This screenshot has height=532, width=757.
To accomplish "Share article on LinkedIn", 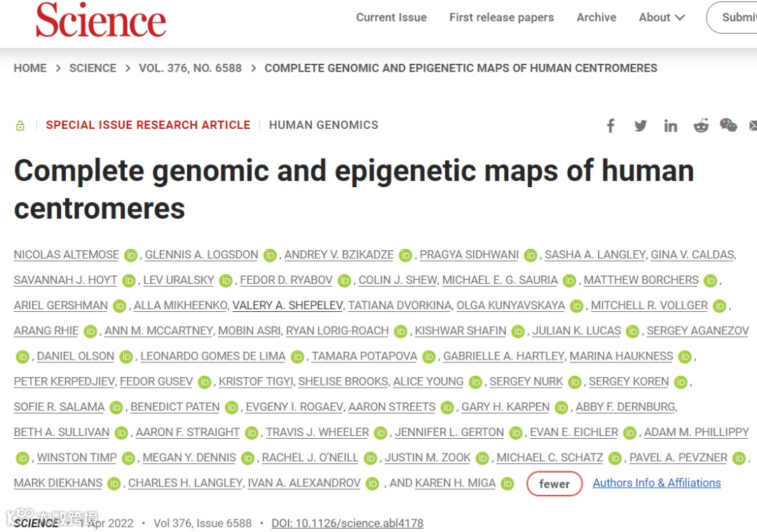I will (671, 125).
